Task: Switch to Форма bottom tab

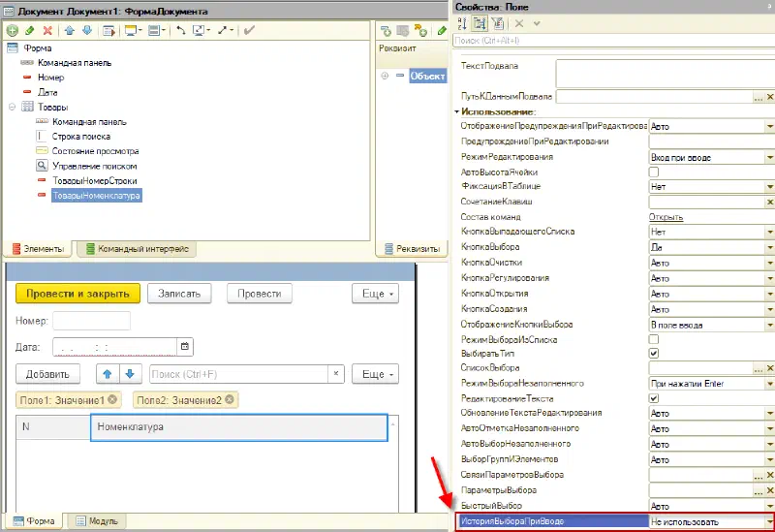Action: click(34, 520)
